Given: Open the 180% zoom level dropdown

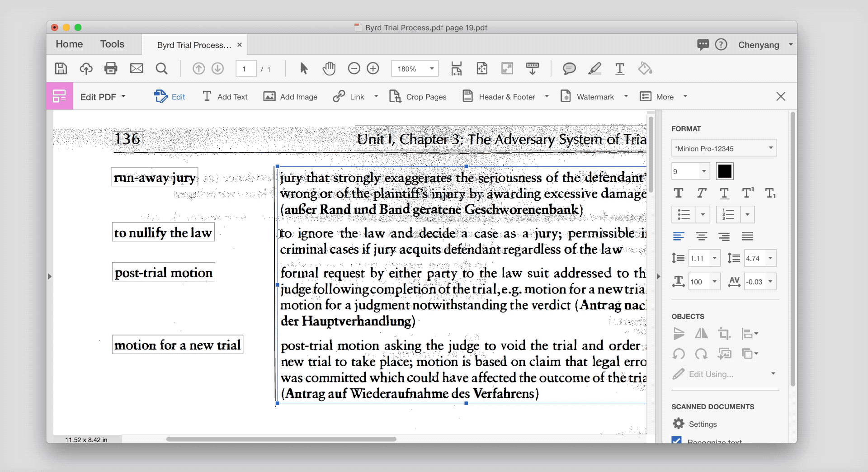Looking at the screenshot, I should 415,69.
